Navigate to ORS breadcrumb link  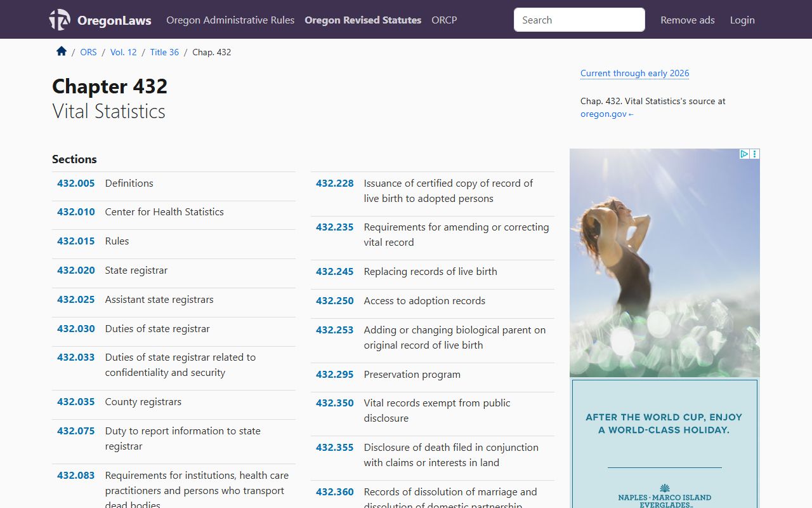88,52
